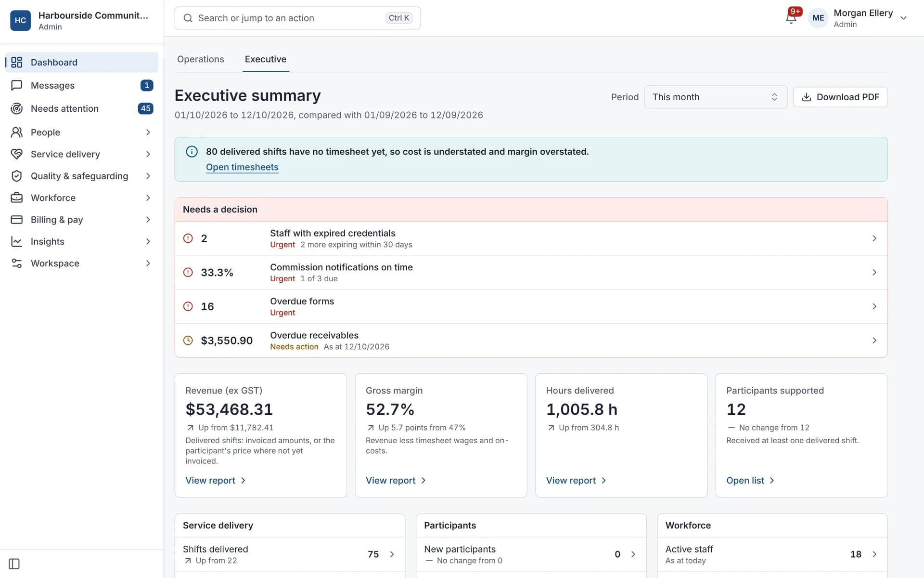This screenshot has width=924, height=578.
Task: Click View report under Hours delivered
Action: (x=576, y=480)
